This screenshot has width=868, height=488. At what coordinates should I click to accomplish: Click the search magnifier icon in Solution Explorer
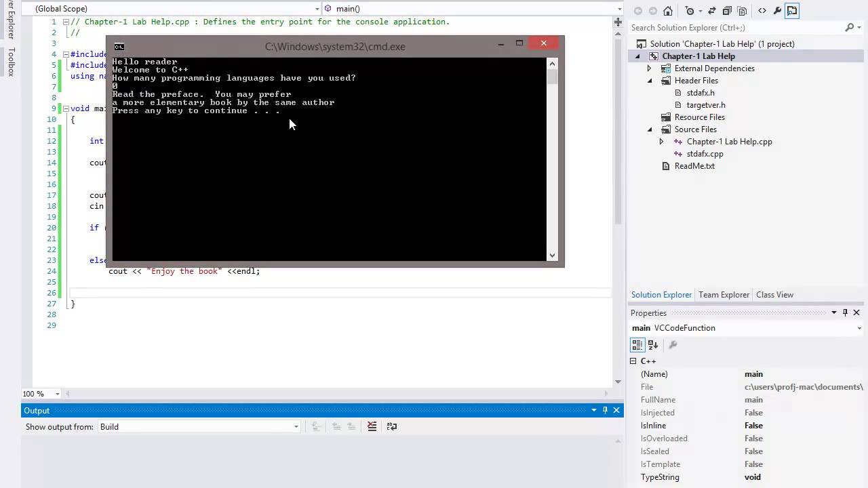tap(849, 28)
